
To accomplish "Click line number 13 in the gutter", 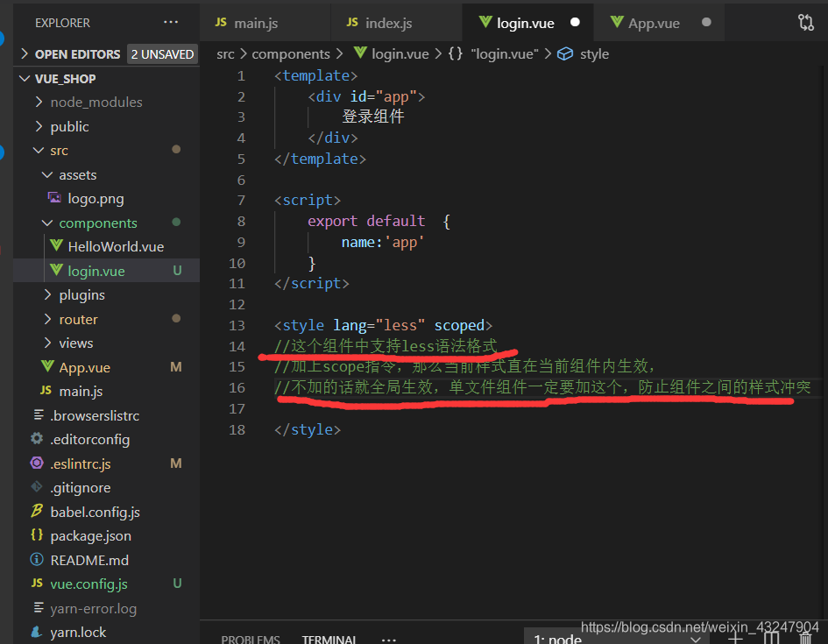I will [237, 325].
